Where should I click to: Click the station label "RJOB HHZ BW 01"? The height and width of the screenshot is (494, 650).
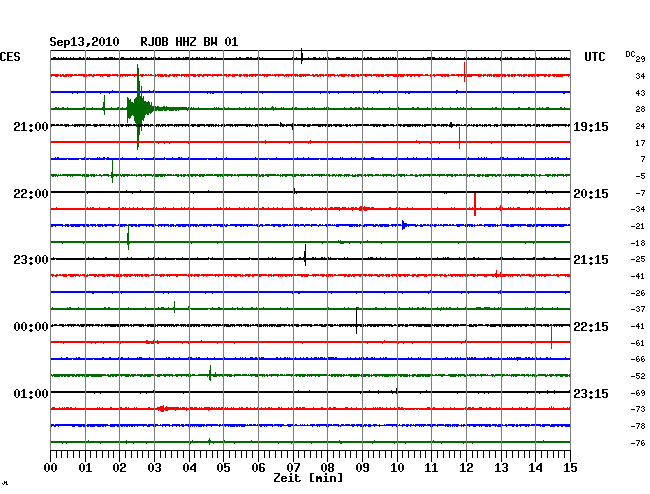click(189, 42)
